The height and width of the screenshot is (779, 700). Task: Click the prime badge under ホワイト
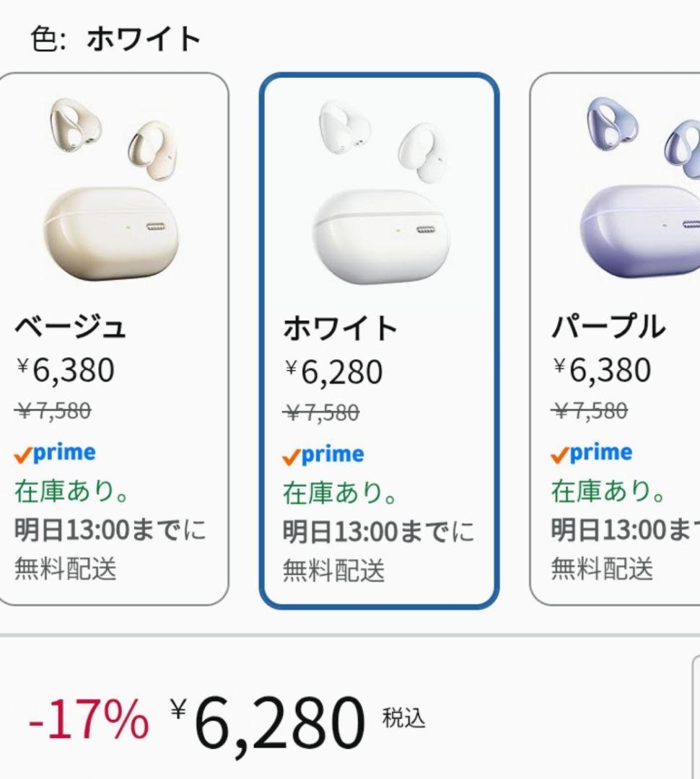click(x=323, y=455)
